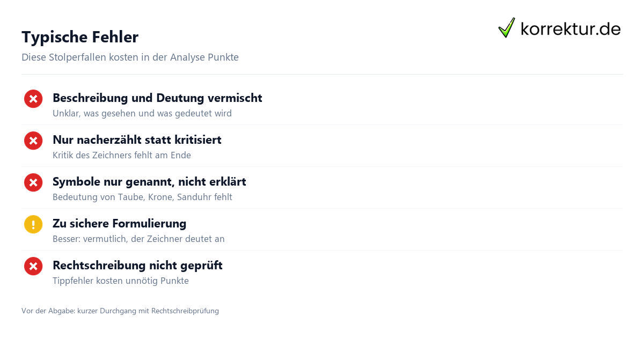This screenshot has width=644, height=338.
Task: Select heading Symbole nur genannt, nicht erklärt
Action: (x=149, y=182)
